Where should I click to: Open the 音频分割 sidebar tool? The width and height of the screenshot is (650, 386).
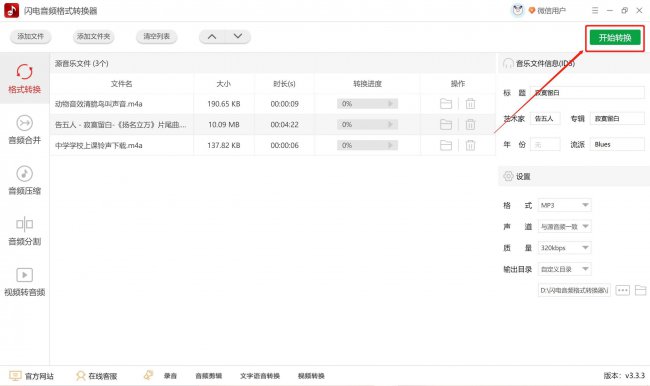(24, 231)
